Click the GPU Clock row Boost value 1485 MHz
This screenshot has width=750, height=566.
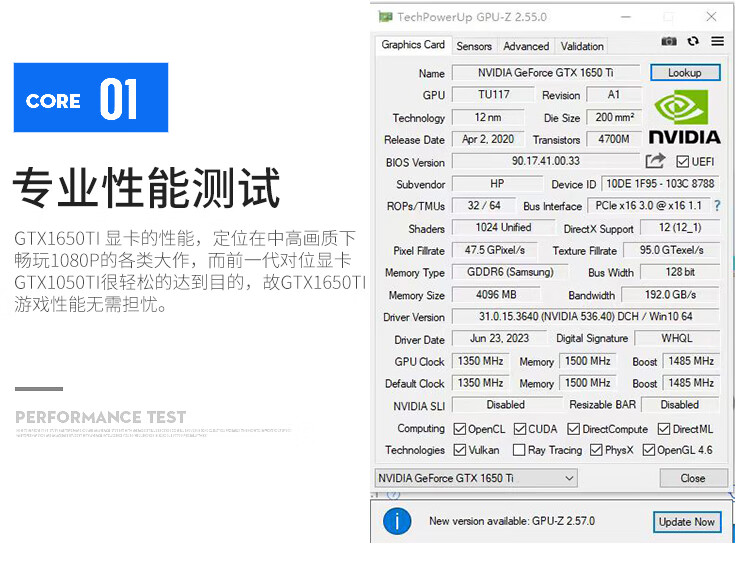point(691,361)
